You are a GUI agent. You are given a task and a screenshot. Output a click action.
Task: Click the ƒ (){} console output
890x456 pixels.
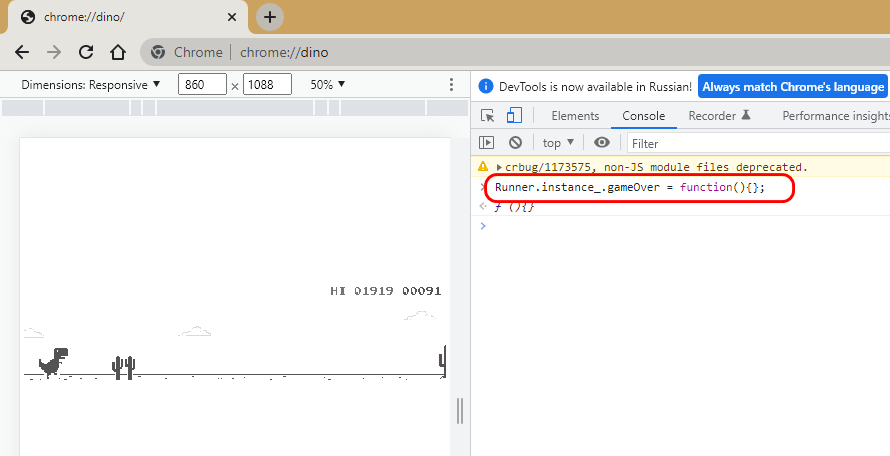514,208
